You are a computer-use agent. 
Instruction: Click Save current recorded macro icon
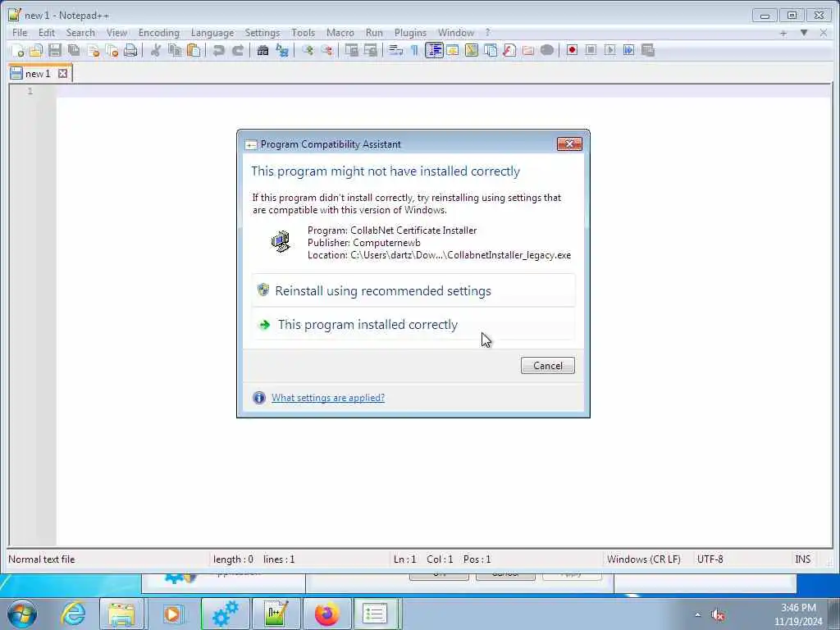click(x=648, y=50)
